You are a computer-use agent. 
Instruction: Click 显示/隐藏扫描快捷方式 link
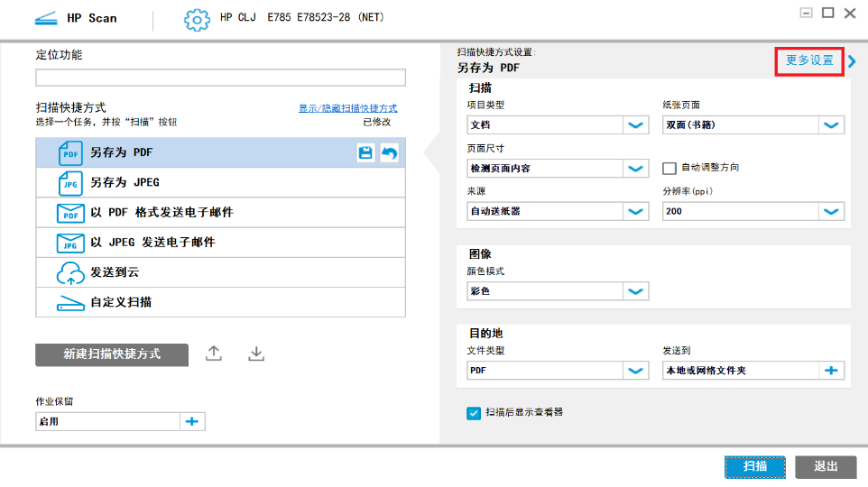[x=347, y=108]
